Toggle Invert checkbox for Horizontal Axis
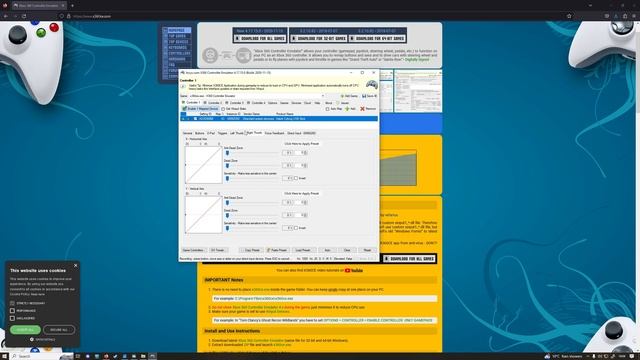This screenshot has width=640, height=360. [x=296, y=178]
